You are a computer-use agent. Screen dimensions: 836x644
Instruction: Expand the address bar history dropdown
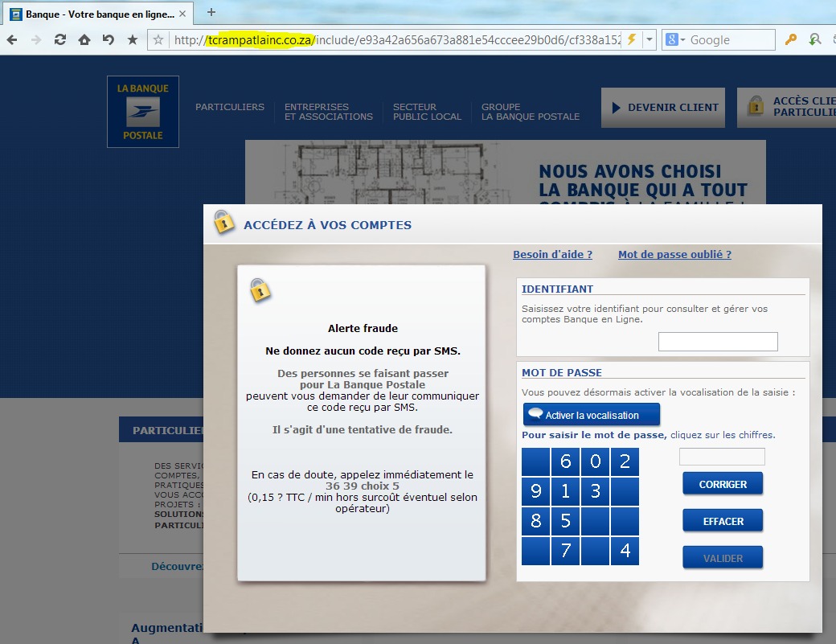pyautogui.click(x=649, y=39)
